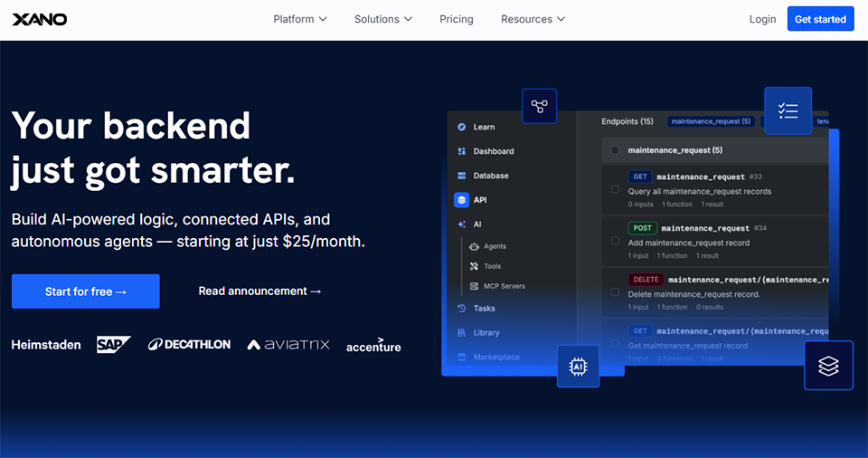Click the Agents robot icon
Viewport: 868px width, 458px height.
click(x=474, y=246)
